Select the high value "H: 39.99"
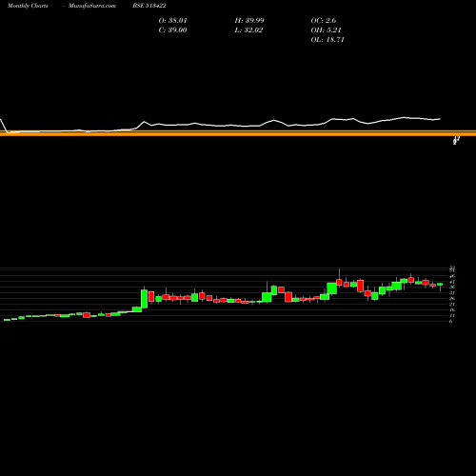The width and height of the screenshot is (476, 476). click(x=249, y=21)
